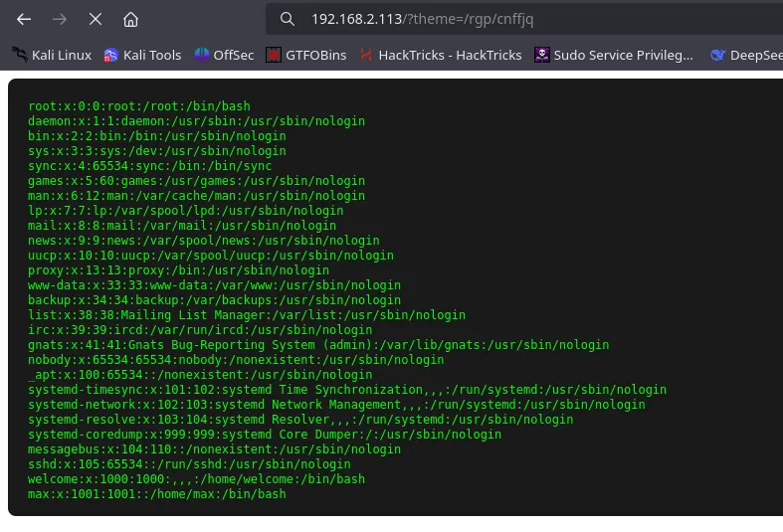Click the gnats Bug-Reporting System line

click(318, 345)
